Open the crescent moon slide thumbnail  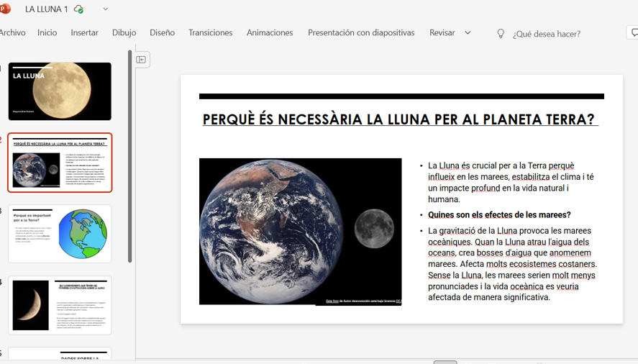60,305
